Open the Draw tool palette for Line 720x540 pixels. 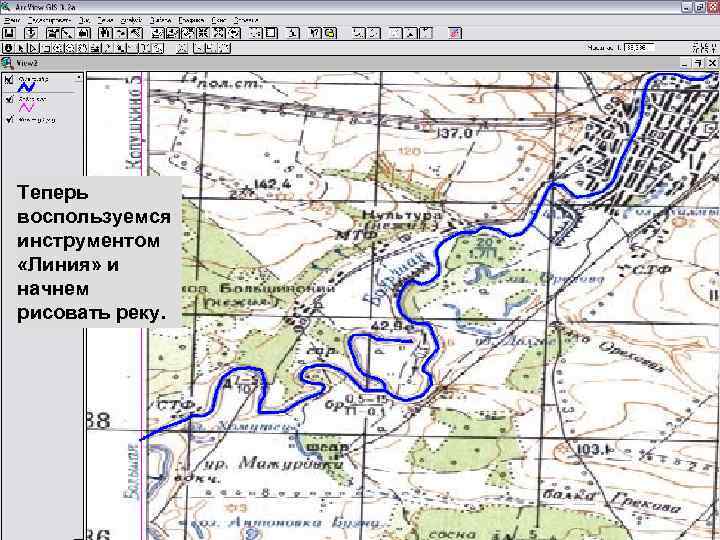[157, 48]
